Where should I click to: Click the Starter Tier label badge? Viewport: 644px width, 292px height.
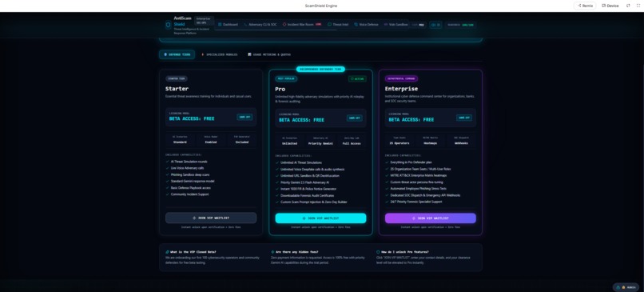pos(177,78)
